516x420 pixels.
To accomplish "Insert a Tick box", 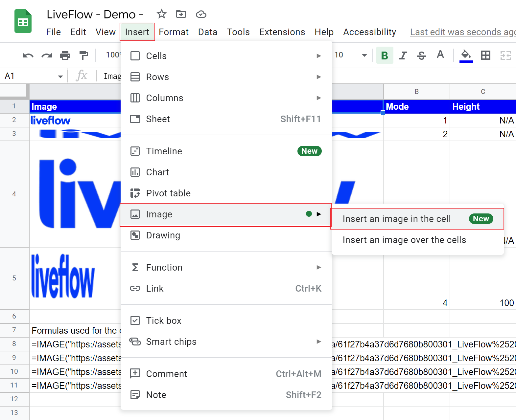I will (226, 321).
